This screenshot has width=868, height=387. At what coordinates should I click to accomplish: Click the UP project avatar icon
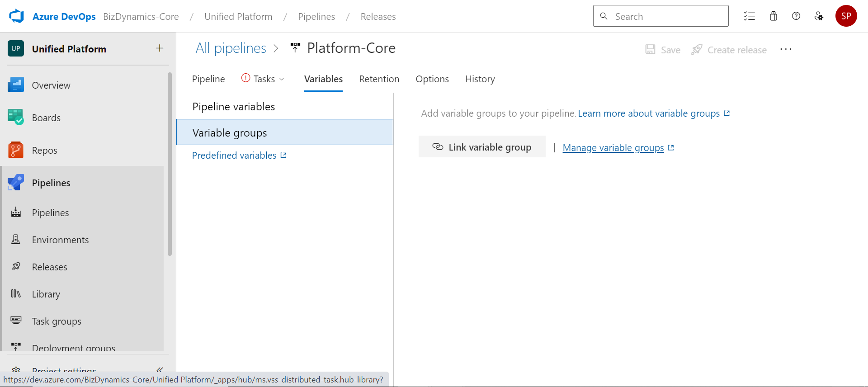coord(16,49)
